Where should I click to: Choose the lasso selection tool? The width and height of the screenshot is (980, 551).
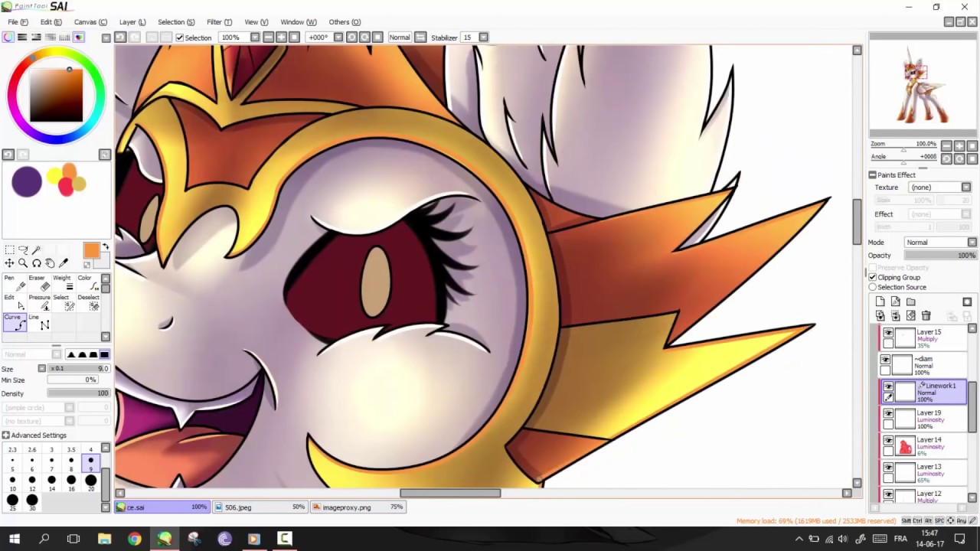pos(23,249)
